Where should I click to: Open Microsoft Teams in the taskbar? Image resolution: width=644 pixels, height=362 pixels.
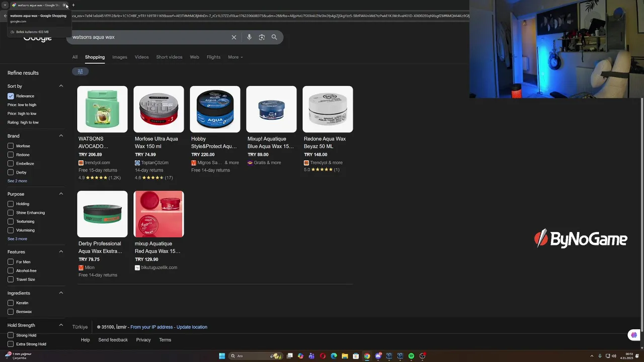pos(312,356)
